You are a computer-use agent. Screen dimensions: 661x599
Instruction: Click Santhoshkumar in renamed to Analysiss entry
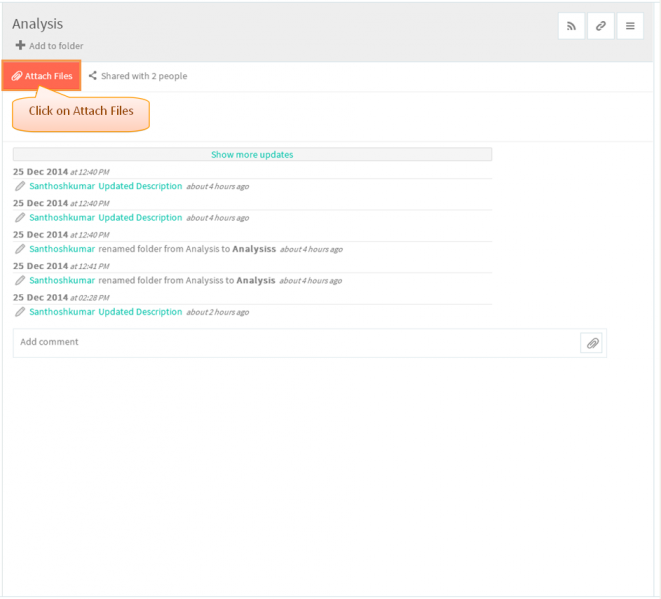[x=62, y=249]
